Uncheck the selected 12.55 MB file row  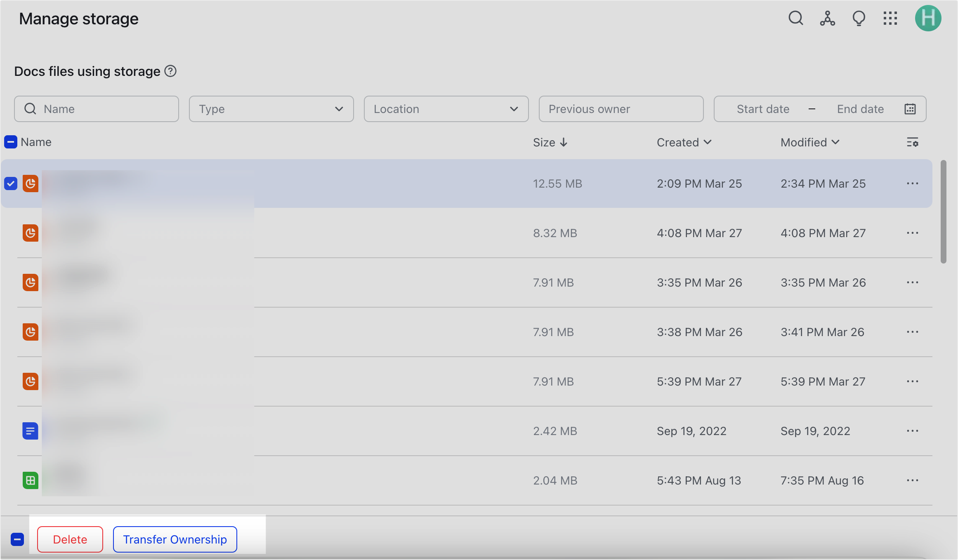[10, 184]
